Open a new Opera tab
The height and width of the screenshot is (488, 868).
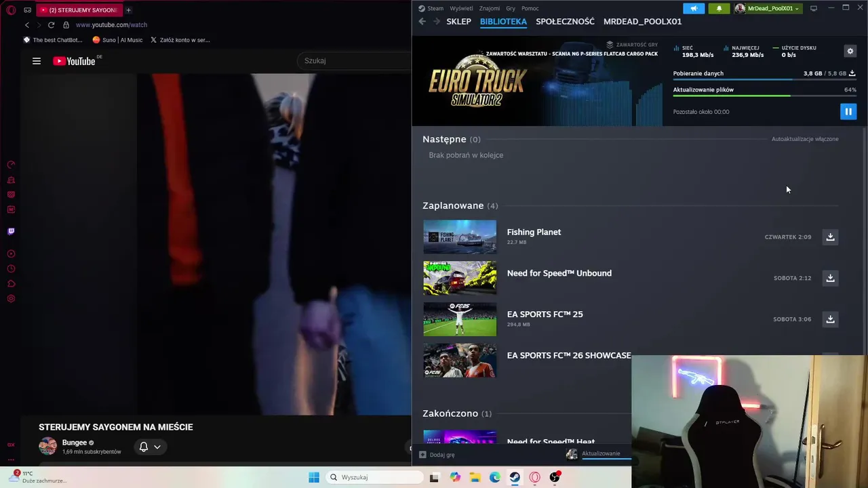click(x=128, y=10)
